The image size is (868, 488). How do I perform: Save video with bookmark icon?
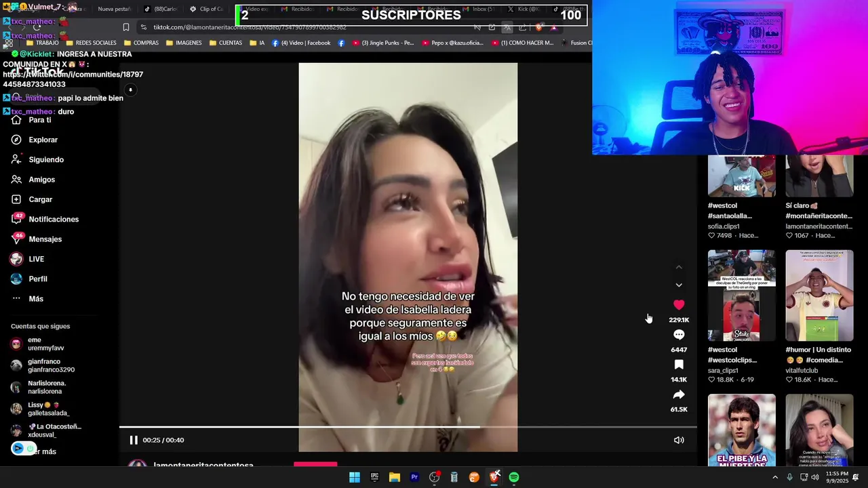(679, 365)
